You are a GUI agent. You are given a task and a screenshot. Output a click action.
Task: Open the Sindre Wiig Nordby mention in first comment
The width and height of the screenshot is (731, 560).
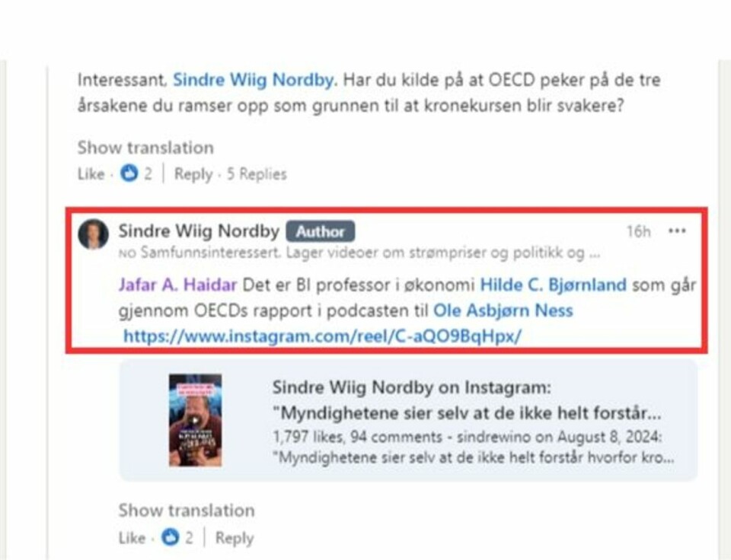254,80
